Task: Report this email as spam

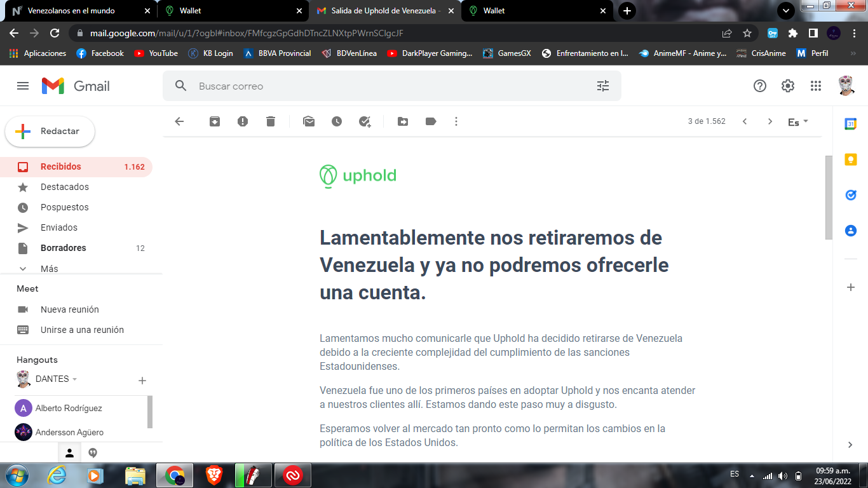Action: tap(243, 121)
